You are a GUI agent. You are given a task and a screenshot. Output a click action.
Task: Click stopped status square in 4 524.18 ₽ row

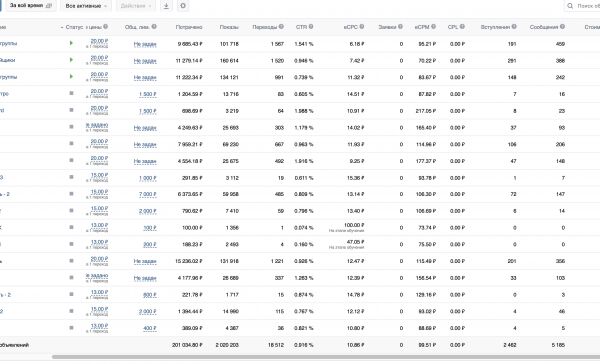(x=71, y=160)
